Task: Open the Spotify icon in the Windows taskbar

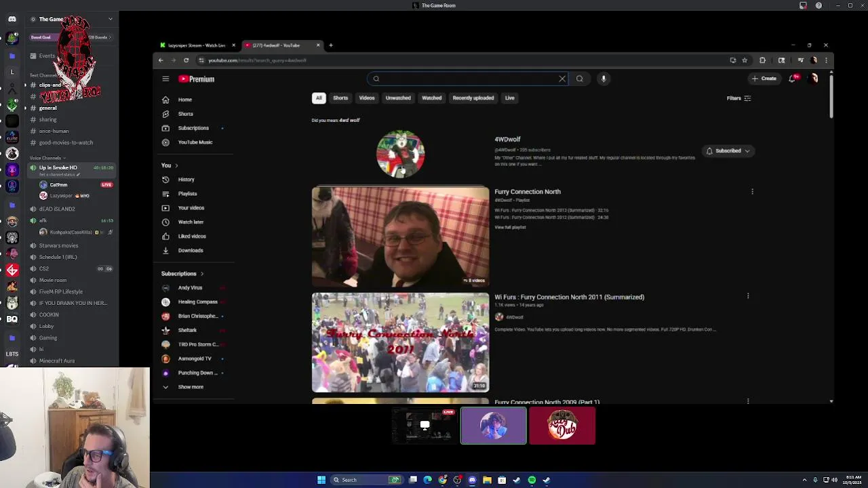Action: tap(532, 480)
